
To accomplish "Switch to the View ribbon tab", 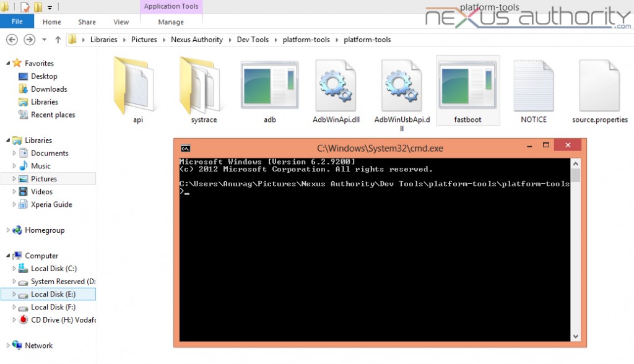I will [121, 21].
